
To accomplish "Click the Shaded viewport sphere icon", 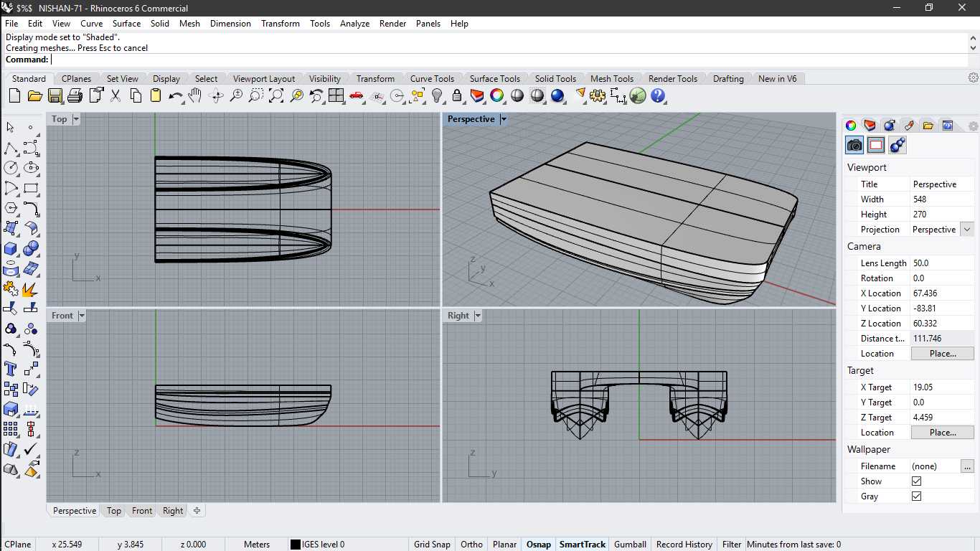I will [x=517, y=95].
